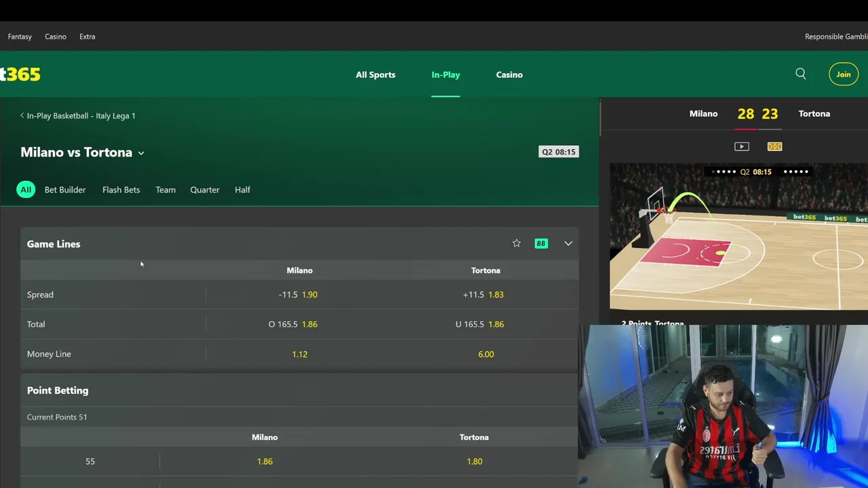Click Tortona score 23 in scoreboard
Image resolution: width=868 pixels, height=488 pixels.
pos(770,114)
